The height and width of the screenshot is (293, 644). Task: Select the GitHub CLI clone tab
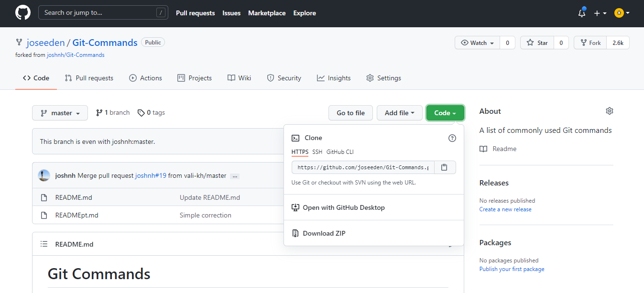(x=340, y=152)
